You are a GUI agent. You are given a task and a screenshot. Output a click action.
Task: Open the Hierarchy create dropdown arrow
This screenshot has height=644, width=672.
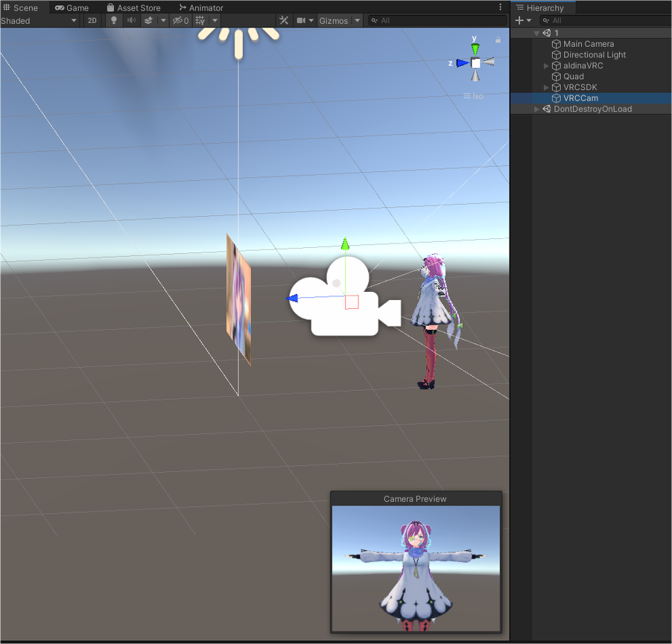coord(529,20)
